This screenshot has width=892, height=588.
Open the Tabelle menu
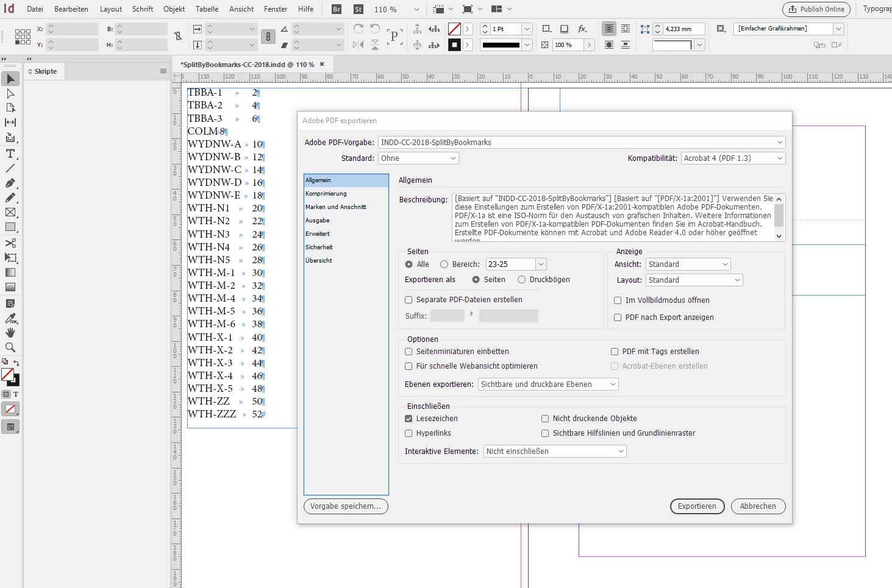[x=207, y=9]
